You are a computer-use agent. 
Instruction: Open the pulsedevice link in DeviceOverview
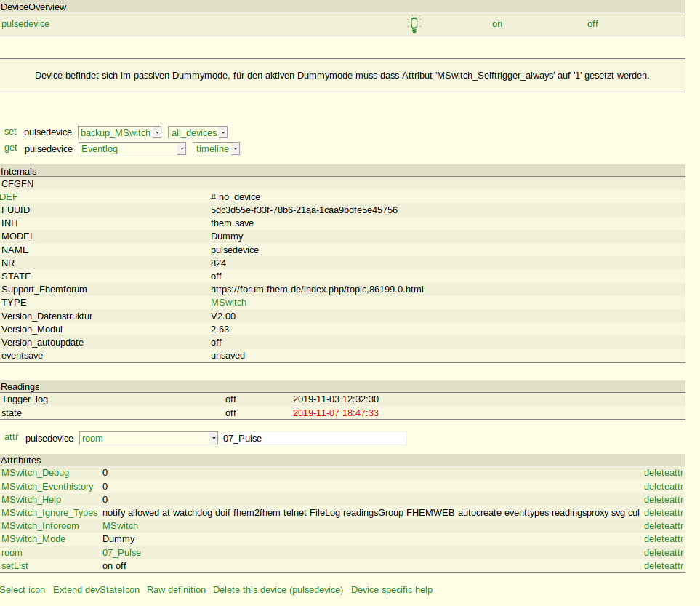point(25,24)
